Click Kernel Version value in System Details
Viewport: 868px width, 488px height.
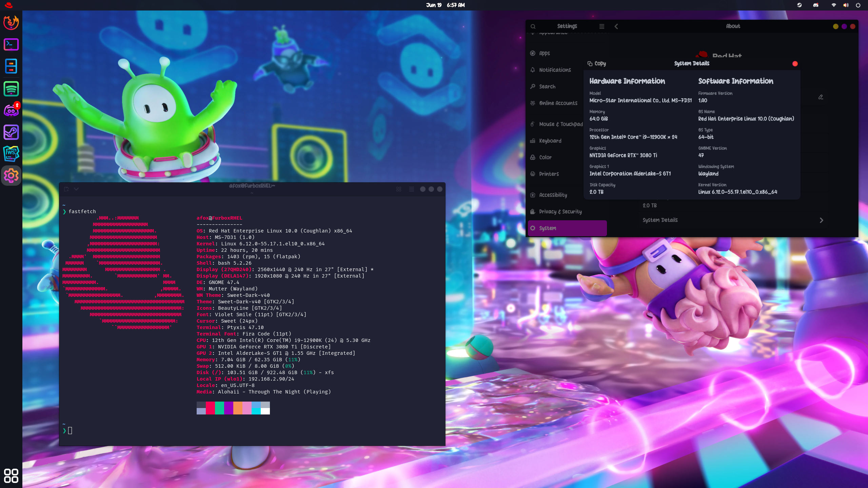tap(737, 192)
